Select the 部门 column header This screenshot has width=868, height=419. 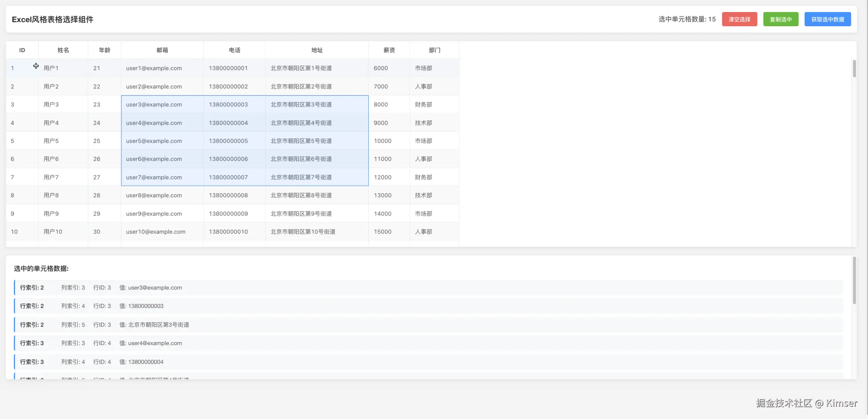pyautogui.click(x=434, y=50)
